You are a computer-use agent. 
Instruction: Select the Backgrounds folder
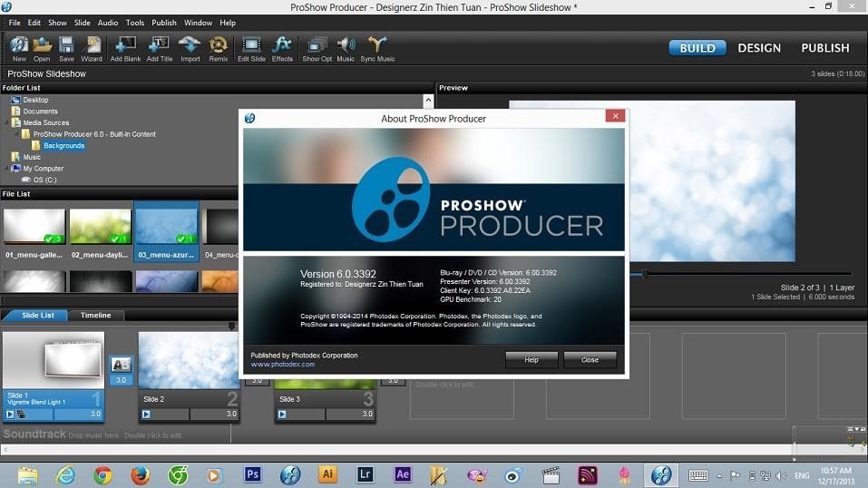point(63,146)
